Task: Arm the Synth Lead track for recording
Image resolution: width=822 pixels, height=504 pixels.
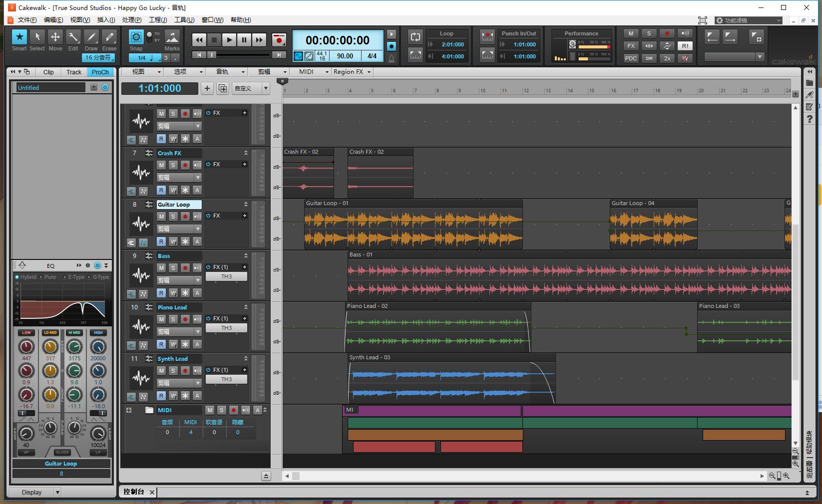Action: pyautogui.click(x=185, y=371)
